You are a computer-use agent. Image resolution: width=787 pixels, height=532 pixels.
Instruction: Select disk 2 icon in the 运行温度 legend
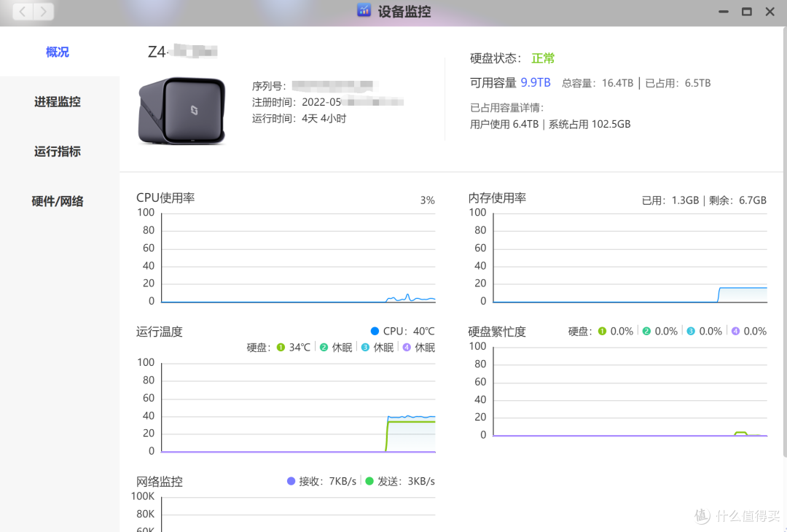324,348
